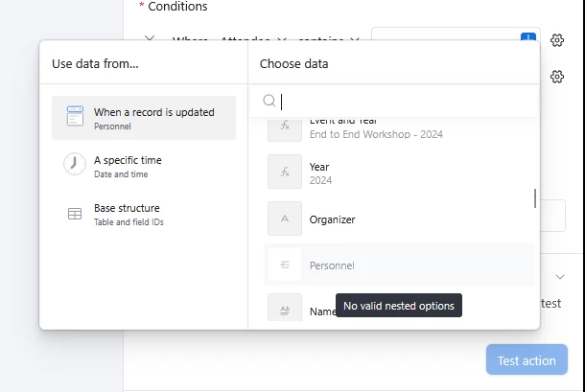The image size is (585, 392).
Task: Click the record-updated trigger icon
Action: coord(75,116)
